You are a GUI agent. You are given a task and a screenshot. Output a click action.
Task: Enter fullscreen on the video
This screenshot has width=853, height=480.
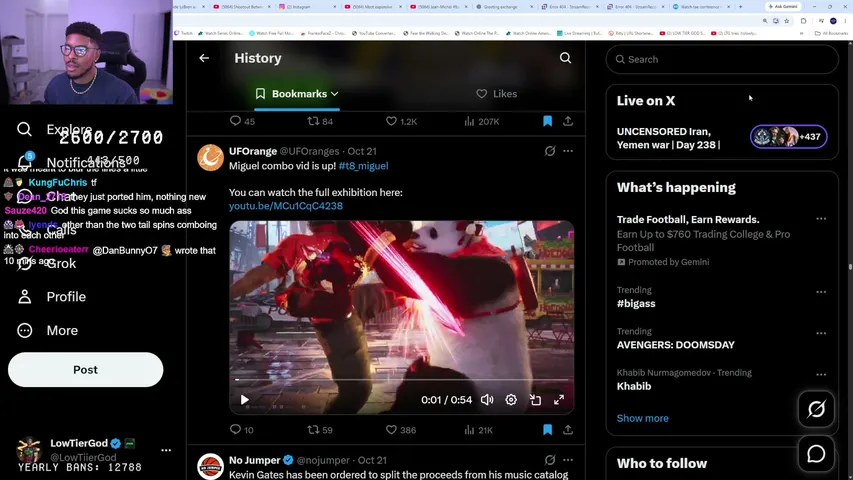point(559,400)
